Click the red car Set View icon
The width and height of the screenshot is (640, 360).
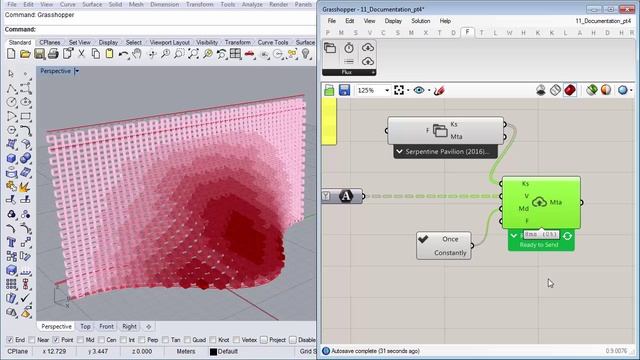coord(250,54)
